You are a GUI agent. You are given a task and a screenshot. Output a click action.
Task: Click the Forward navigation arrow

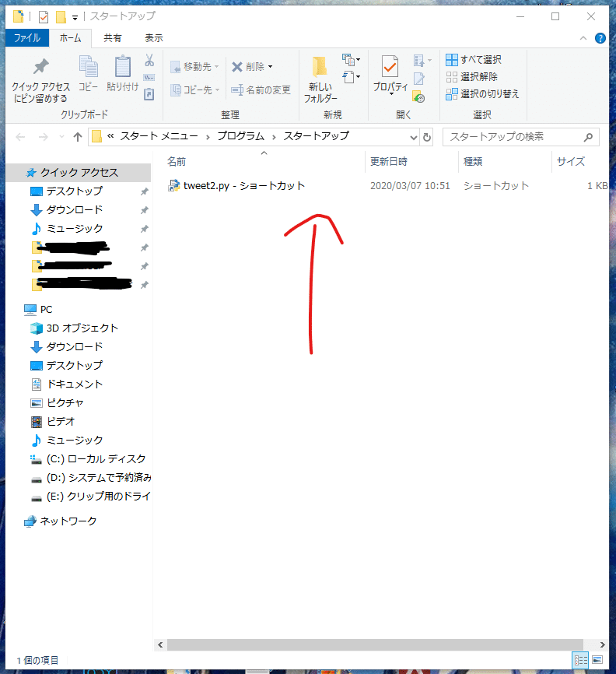pyautogui.click(x=44, y=137)
